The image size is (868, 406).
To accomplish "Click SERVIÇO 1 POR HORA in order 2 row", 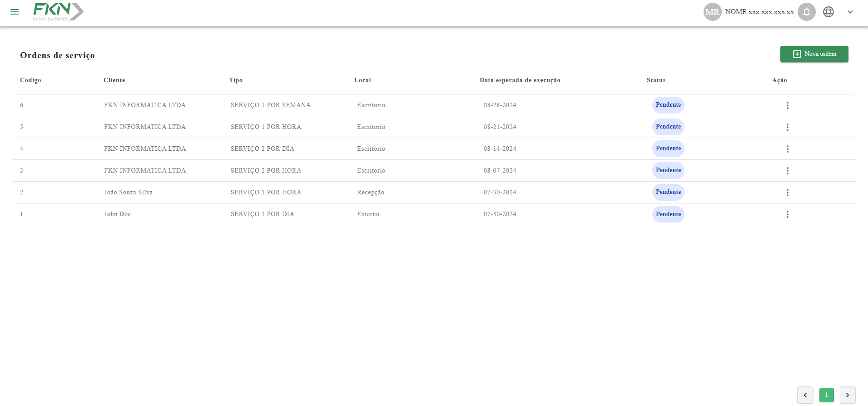I will click(266, 192).
